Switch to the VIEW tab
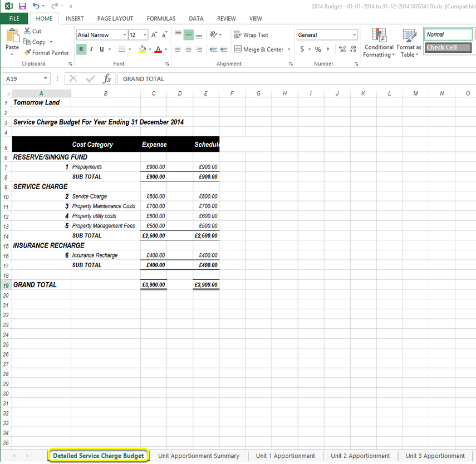 pyautogui.click(x=256, y=18)
